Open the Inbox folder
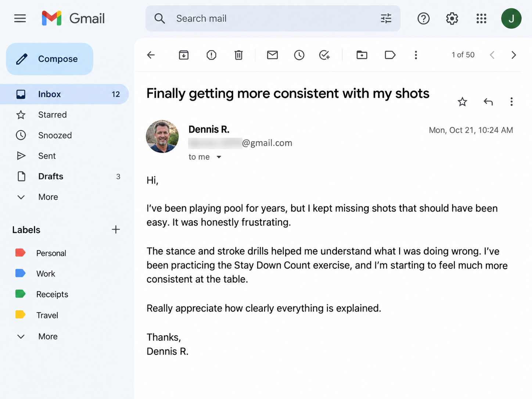The image size is (532, 399). tap(64, 94)
